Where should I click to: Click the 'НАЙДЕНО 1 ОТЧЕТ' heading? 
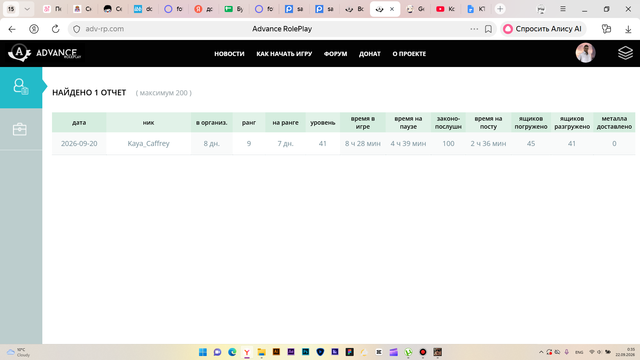coord(89,93)
